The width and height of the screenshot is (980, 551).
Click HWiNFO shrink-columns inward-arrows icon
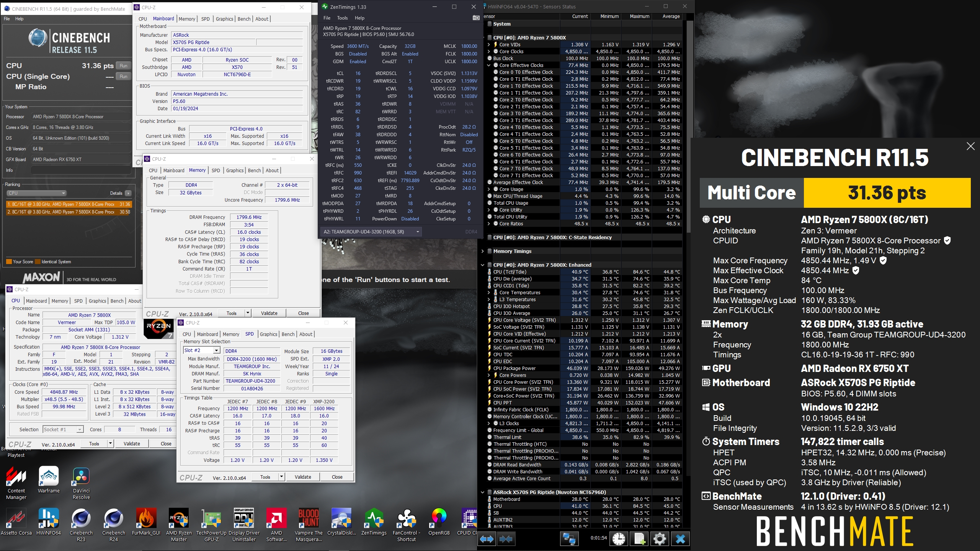point(506,539)
